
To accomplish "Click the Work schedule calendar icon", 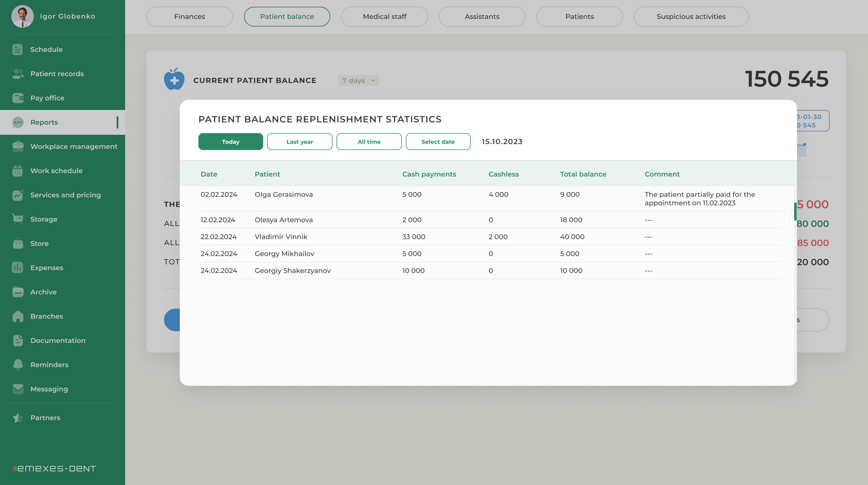I will (17, 171).
